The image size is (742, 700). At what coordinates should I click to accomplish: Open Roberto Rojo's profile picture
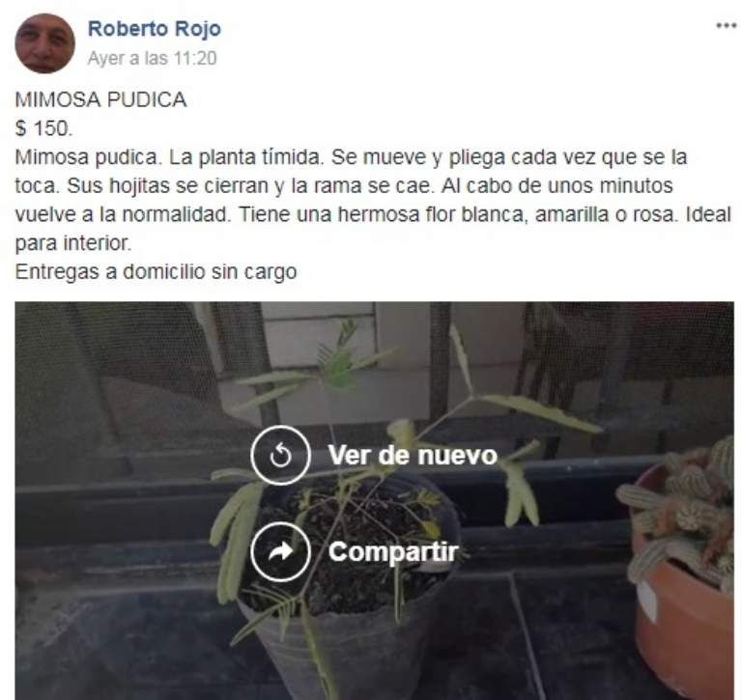coord(45,43)
